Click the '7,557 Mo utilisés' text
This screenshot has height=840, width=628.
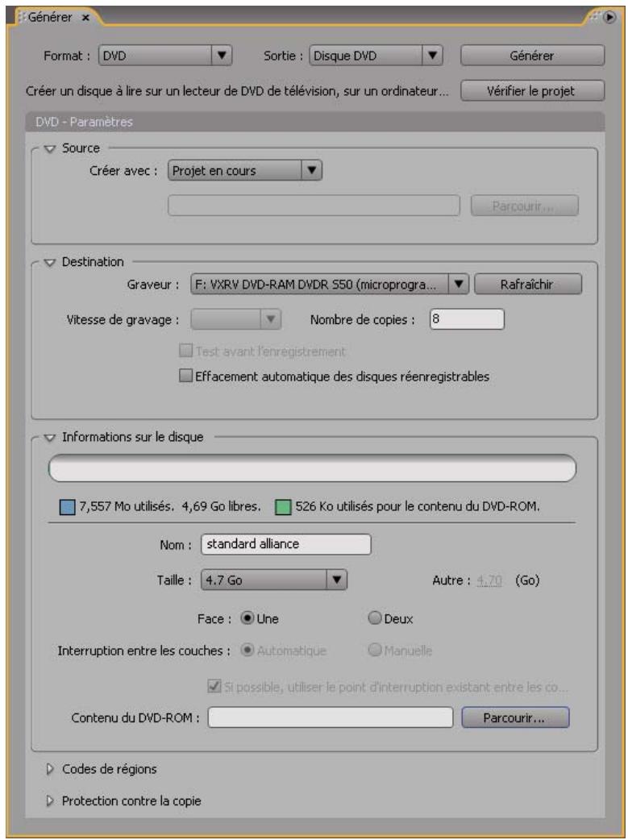click(127, 507)
